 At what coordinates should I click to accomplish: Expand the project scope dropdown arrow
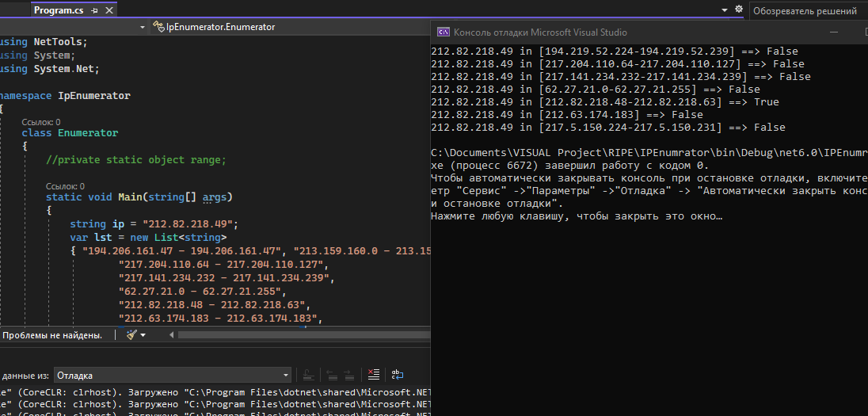[x=143, y=27]
